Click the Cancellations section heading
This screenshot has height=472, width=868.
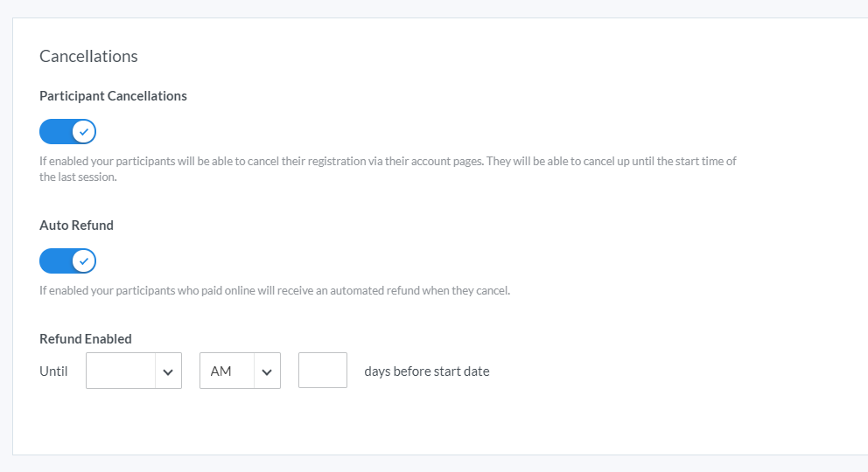click(x=88, y=56)
